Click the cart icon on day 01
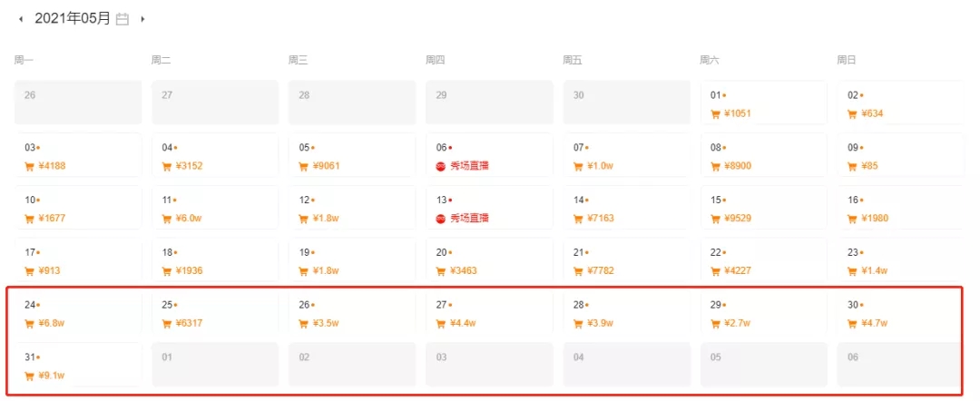 pos(715,114)
